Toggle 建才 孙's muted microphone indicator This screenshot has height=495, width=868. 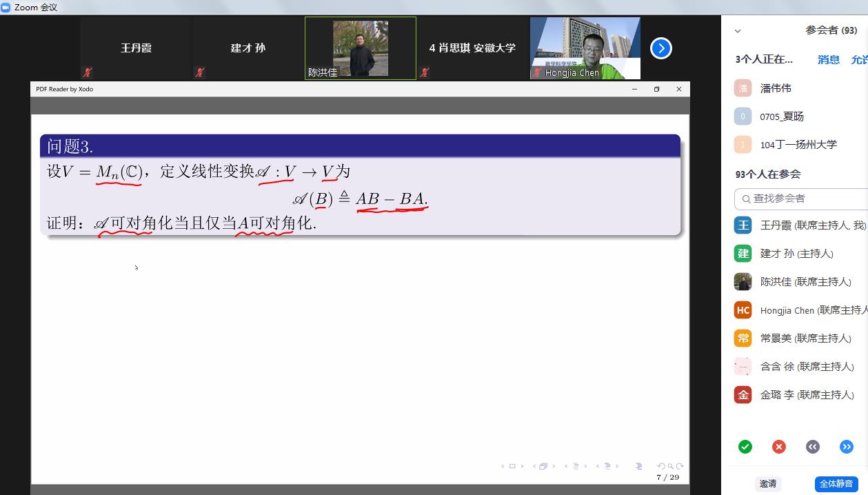click(200, 72)
